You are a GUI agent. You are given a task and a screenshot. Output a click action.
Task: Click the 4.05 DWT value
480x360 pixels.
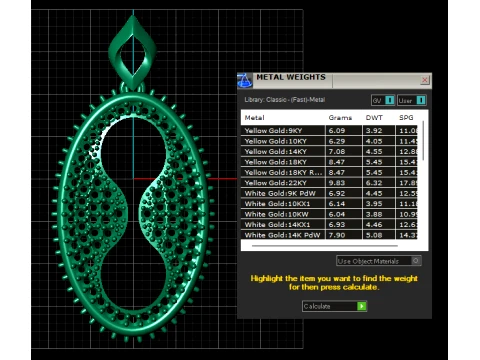(374, 141)
